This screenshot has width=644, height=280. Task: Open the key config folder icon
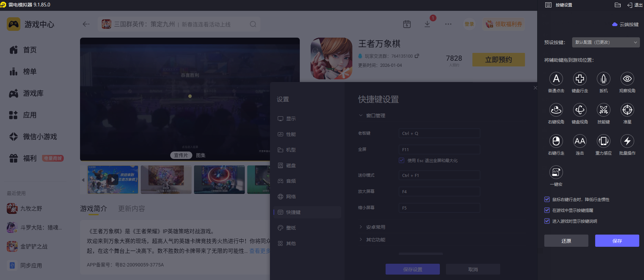pyautogui.click(x=618, y=5)
